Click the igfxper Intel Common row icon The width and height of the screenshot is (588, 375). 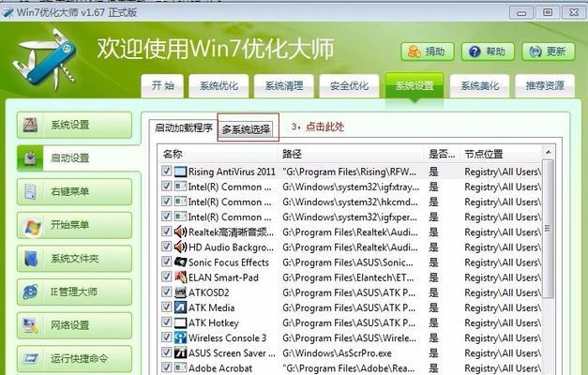click(180, 217)
